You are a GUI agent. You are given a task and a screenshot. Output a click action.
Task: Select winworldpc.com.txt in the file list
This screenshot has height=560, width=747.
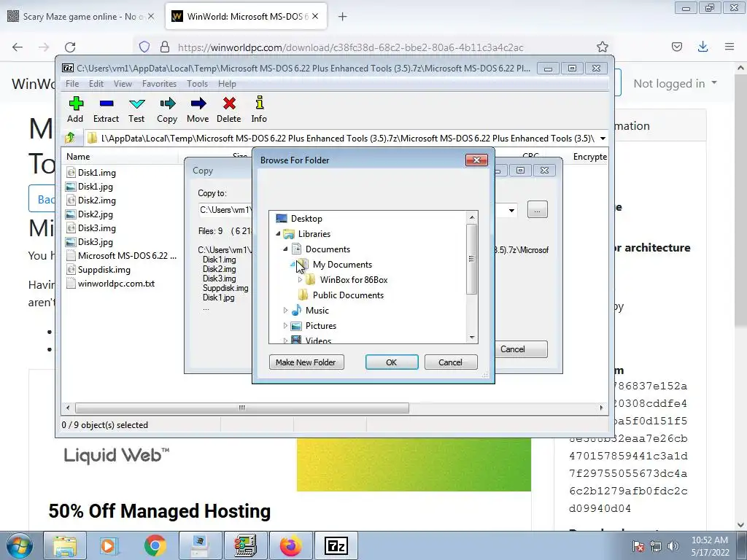click(116, 284)
